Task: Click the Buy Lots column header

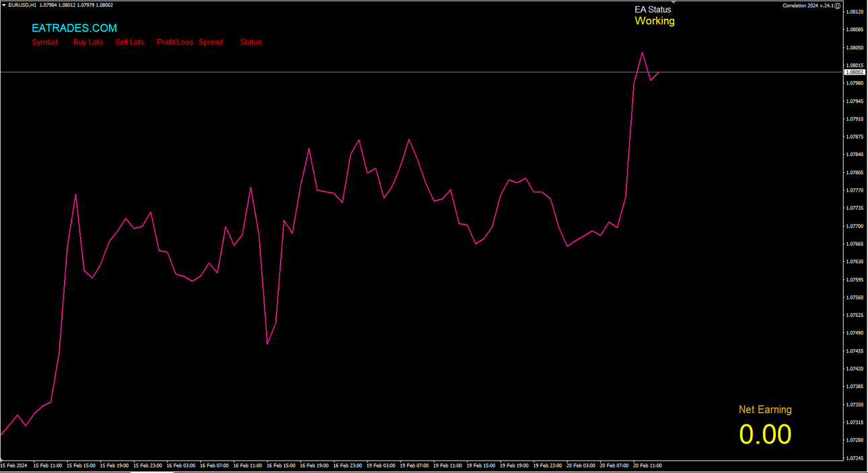Action: pos(88,42)
